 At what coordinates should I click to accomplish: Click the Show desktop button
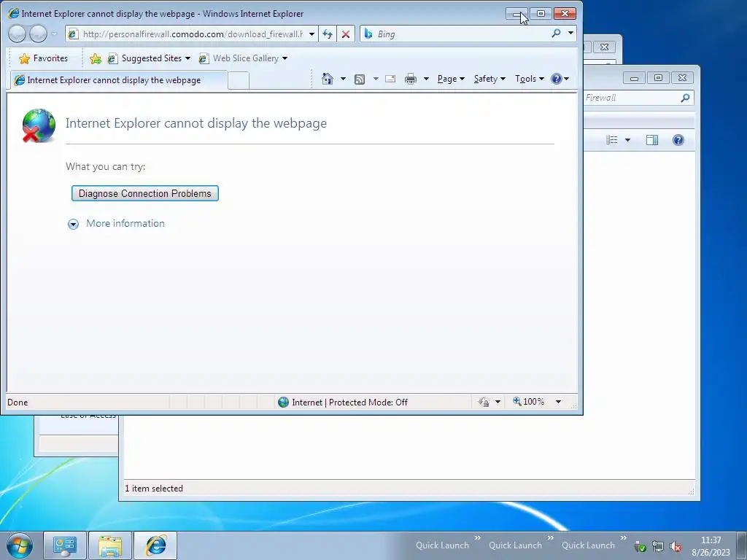coord(741,545)
